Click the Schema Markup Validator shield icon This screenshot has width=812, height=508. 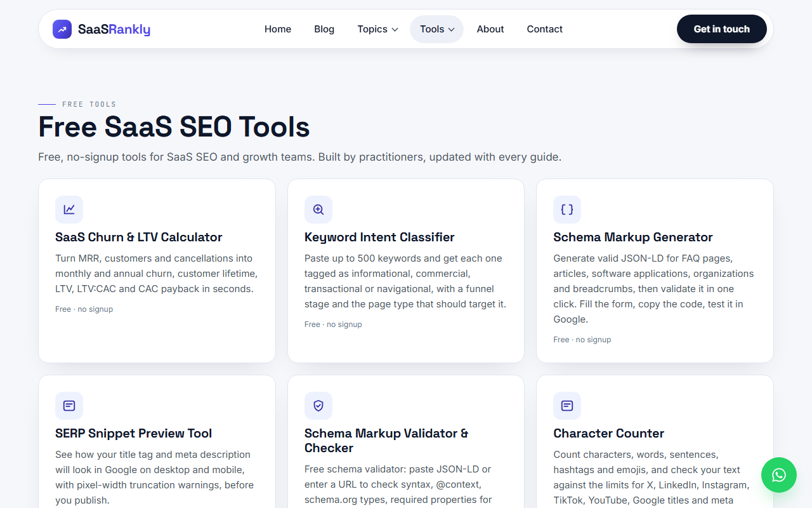pos(318,406)
